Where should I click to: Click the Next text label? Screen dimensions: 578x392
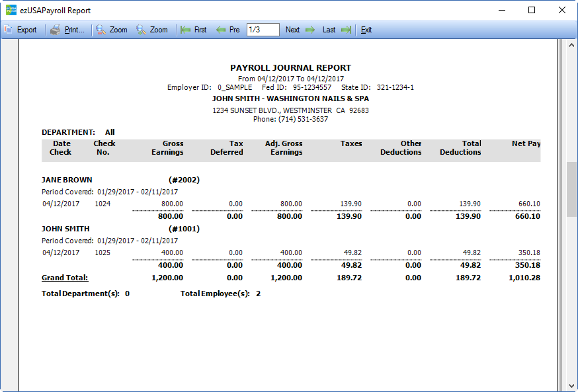click(292, 30)
